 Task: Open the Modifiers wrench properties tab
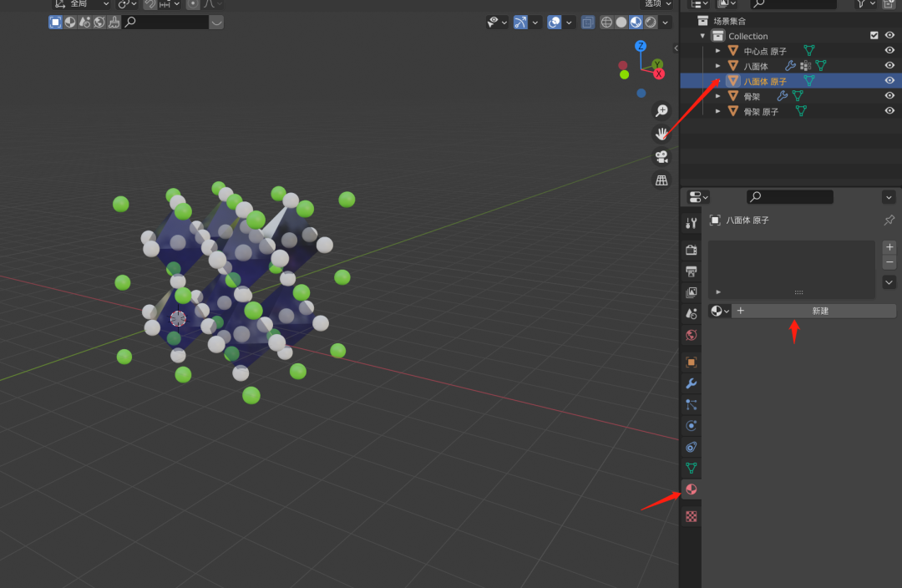pos(691,383)
